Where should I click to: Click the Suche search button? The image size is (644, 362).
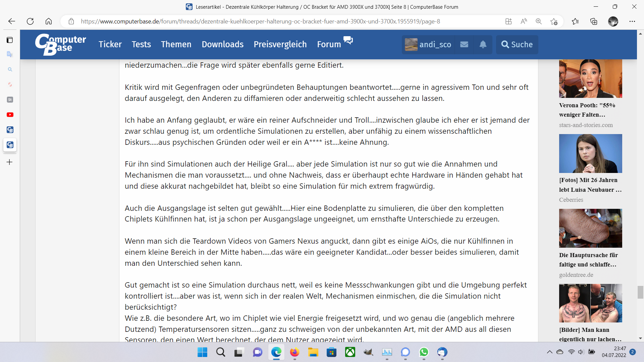tap(517, 44)
